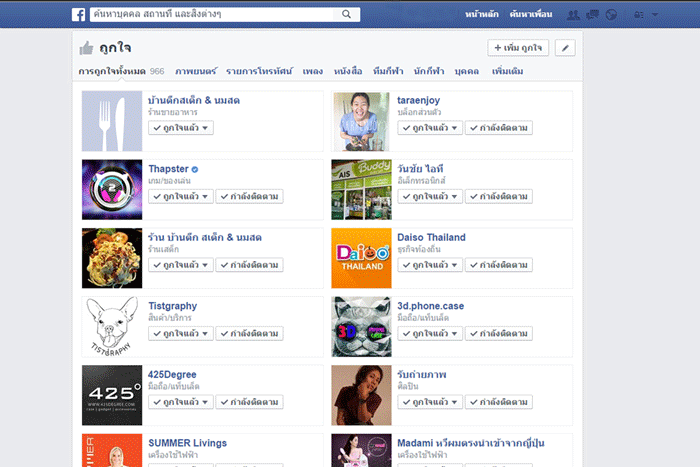Open the taraenjoy page link
The image size is (700, 467).
(x=419, y=100)
